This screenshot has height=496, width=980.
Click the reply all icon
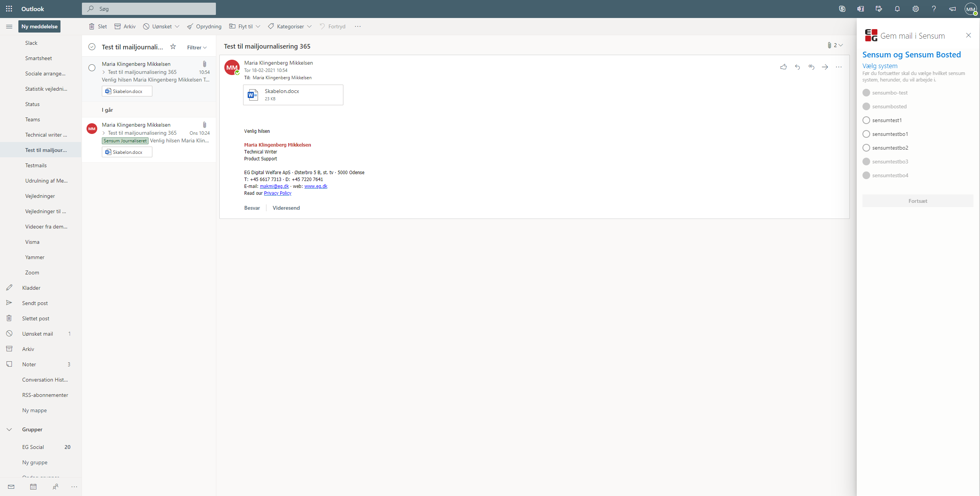[x=811, y=67]
